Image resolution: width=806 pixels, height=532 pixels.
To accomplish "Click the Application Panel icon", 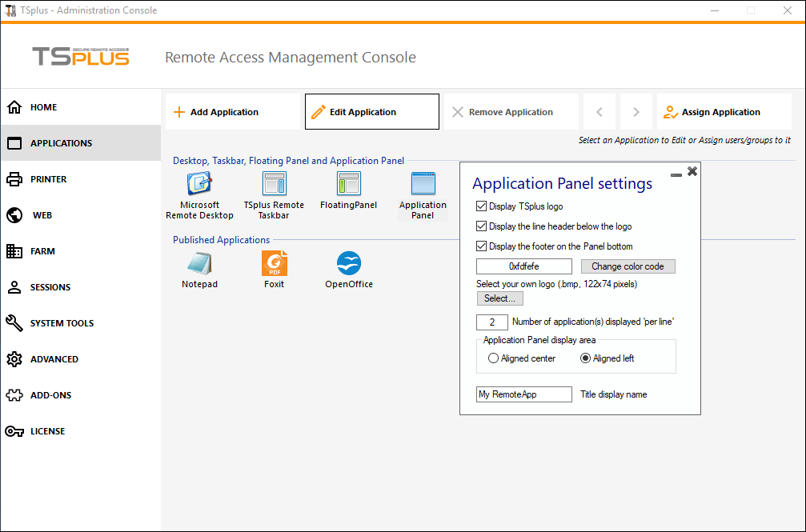I will coord(423,184).
